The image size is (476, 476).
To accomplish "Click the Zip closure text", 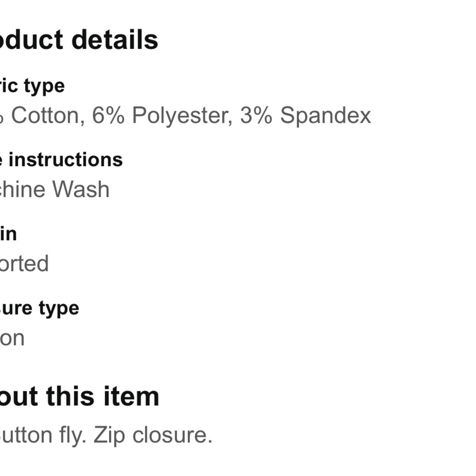I will tap(153, 436).
